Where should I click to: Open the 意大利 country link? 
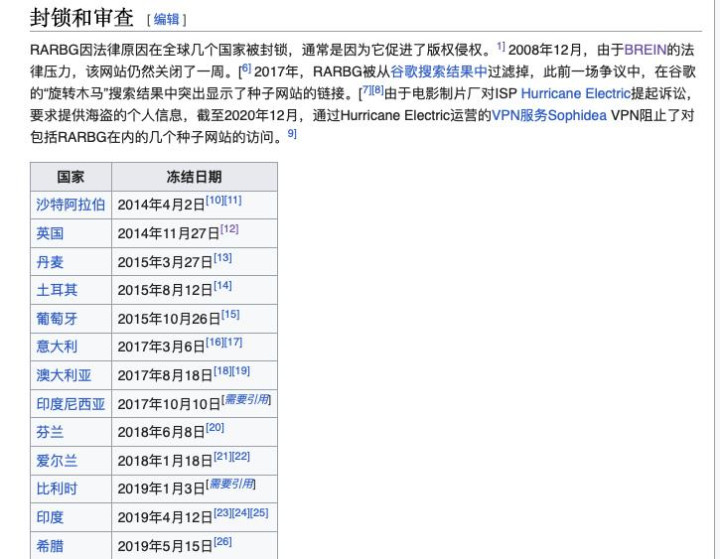[56, 347]
